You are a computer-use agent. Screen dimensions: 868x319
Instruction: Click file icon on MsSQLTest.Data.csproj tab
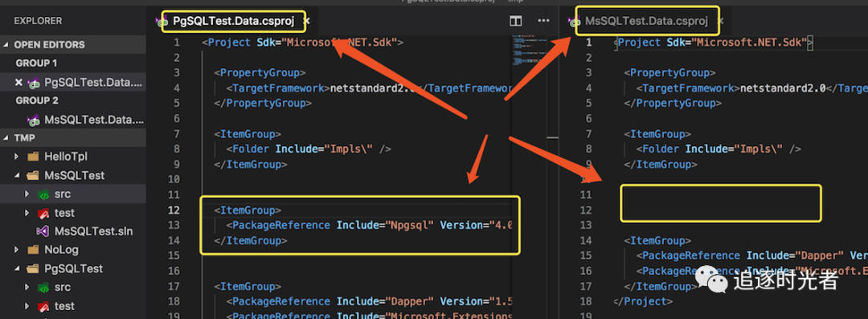tap(575, 22)
